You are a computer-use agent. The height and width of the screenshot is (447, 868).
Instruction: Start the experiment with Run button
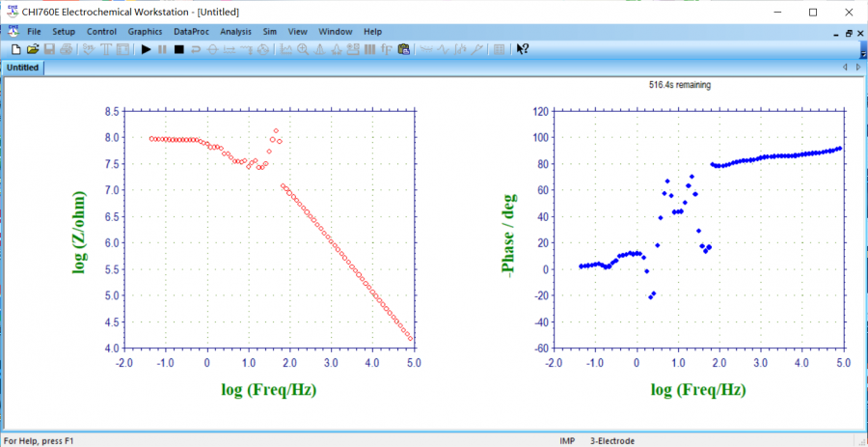(146, 49)
